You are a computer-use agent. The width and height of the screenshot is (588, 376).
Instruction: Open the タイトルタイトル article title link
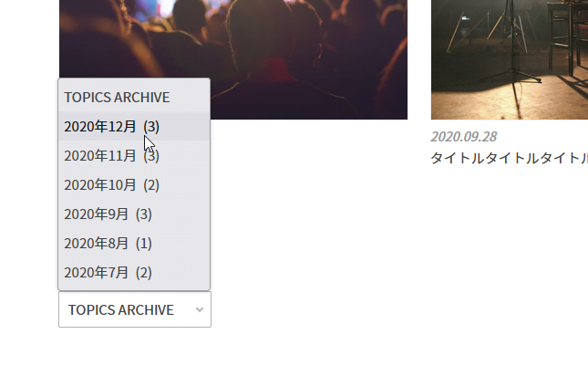(x=510, y=158)
